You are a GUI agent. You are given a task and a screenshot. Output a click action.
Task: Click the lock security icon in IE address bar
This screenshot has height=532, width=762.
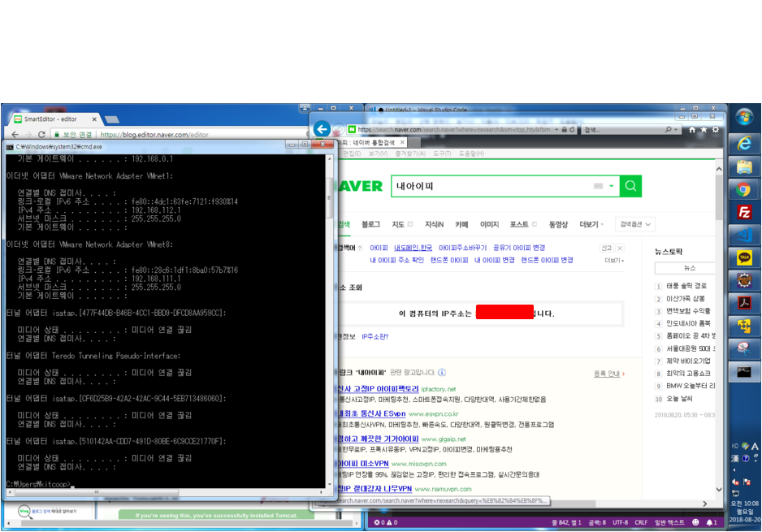click(x=565, y=130)
